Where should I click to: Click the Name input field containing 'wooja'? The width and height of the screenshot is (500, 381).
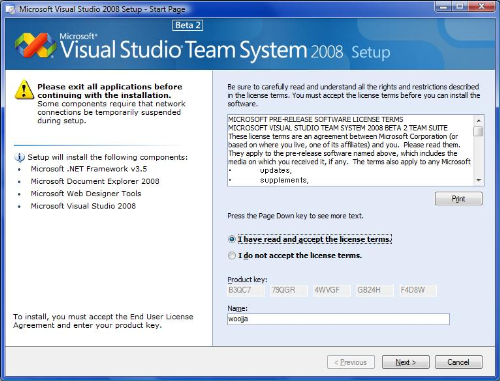[x=338, y=319]
